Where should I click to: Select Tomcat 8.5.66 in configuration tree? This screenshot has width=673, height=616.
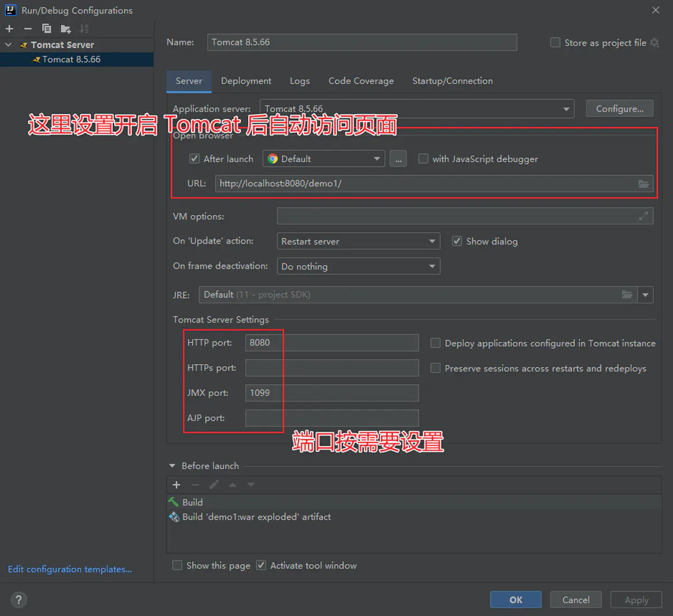[x=77, y=59]
